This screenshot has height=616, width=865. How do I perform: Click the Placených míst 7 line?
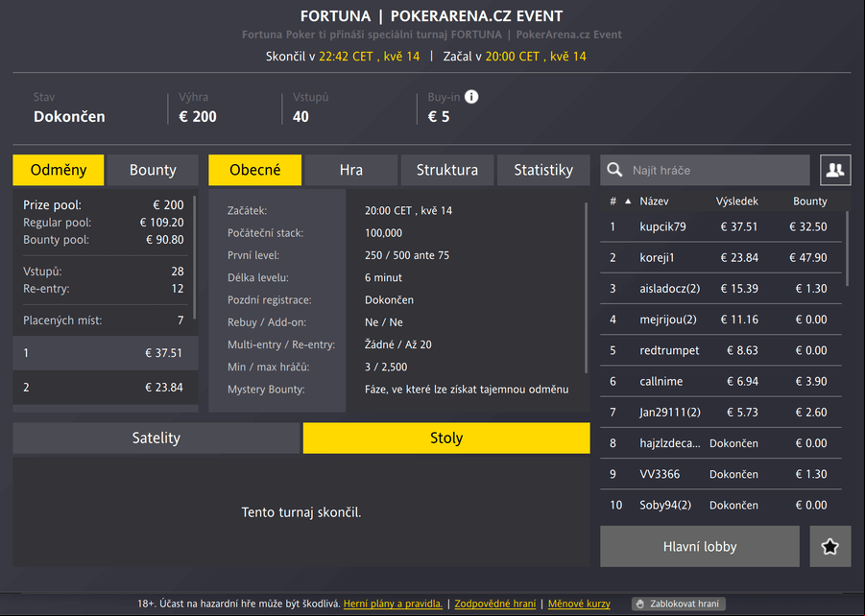103,320
